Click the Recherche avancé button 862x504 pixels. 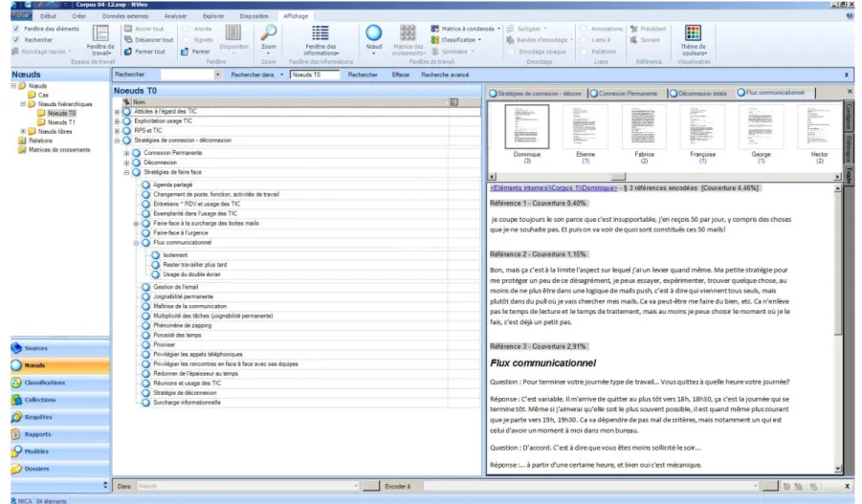[x=445, y=75]
